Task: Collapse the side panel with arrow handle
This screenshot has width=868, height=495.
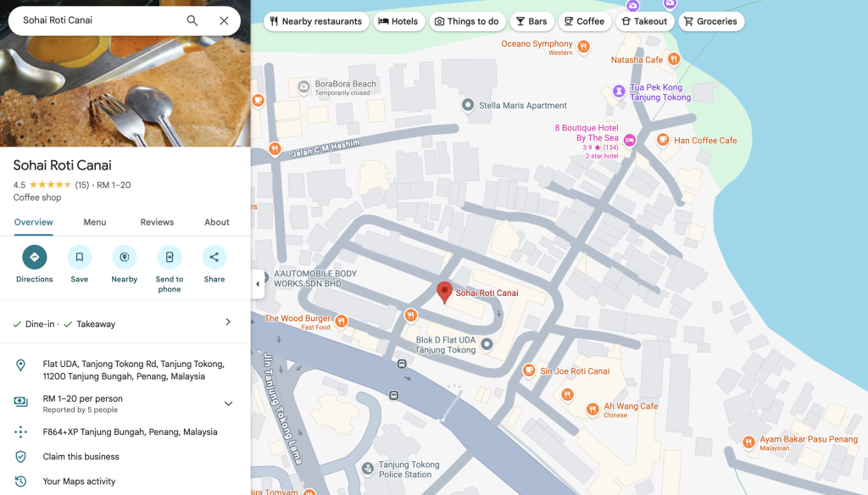Action: [x=258, y=284]
